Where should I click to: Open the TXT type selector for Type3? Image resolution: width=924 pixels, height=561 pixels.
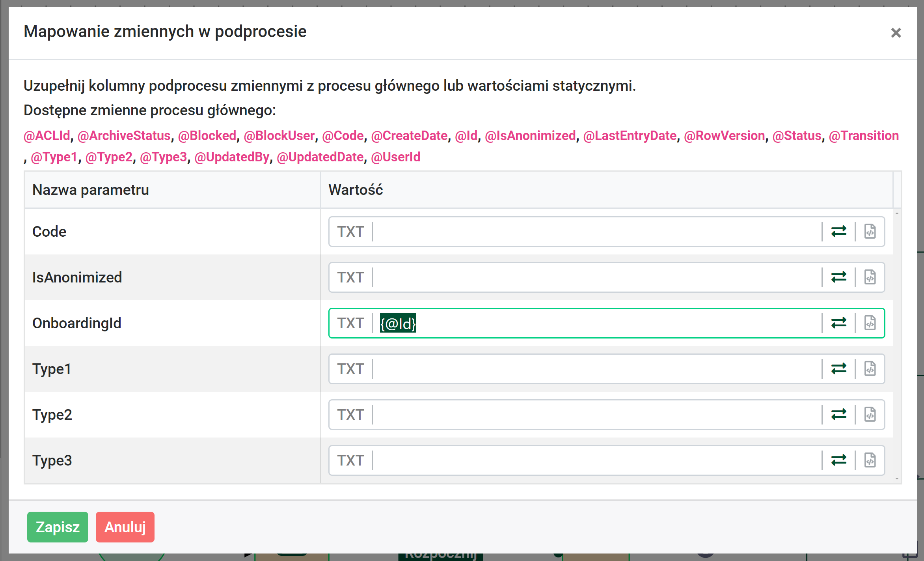[350, 460]
